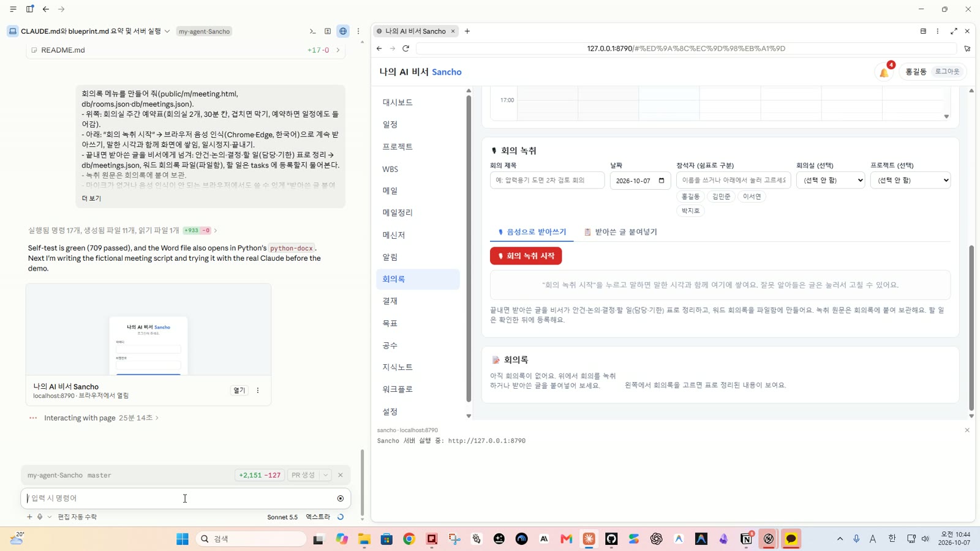980x551 pixels.
Task: Switch to the 받아쓴 글 붙여넣기 tab
Action: click(620, 232)
